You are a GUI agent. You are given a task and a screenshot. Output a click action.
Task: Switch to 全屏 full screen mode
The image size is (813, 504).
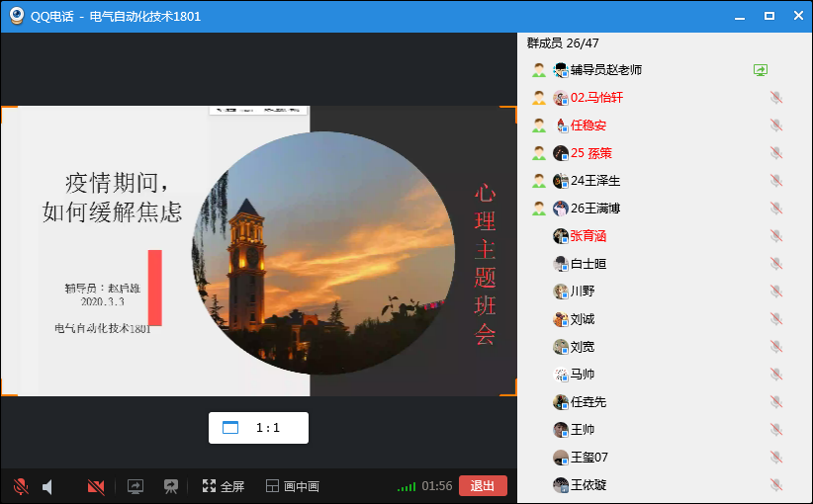pos(224,486)
